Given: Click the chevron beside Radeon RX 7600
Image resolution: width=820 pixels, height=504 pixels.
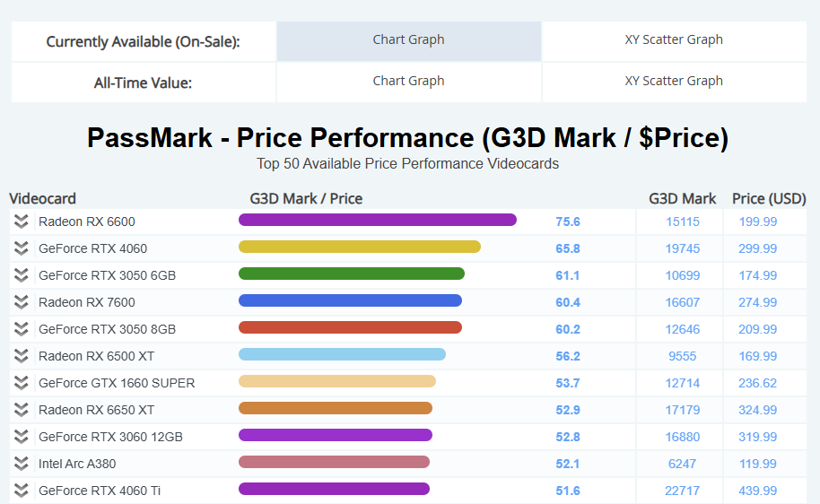Looking at the screenshot, I should pyautogui.click(x=22, y=302).
